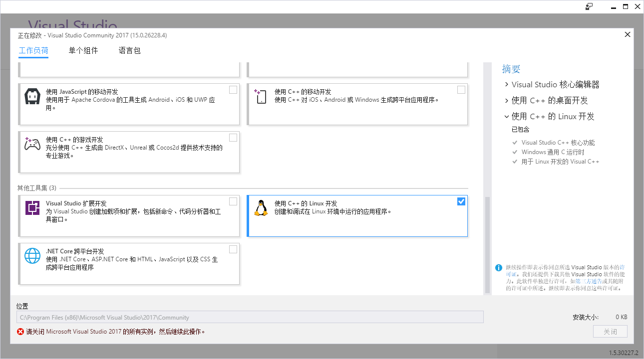
Task: Click the 其他工具集 (3) section heading
Action: click(x=37, y=188)
